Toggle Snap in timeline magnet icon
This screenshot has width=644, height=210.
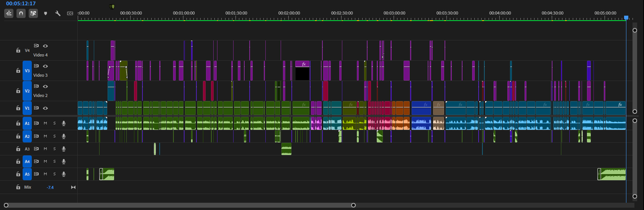[x=21, y=13]
